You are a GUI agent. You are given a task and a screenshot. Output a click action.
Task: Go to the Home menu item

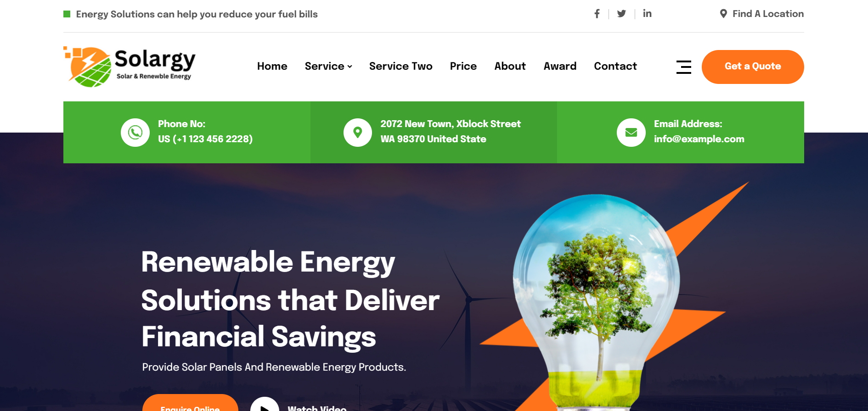272,66
